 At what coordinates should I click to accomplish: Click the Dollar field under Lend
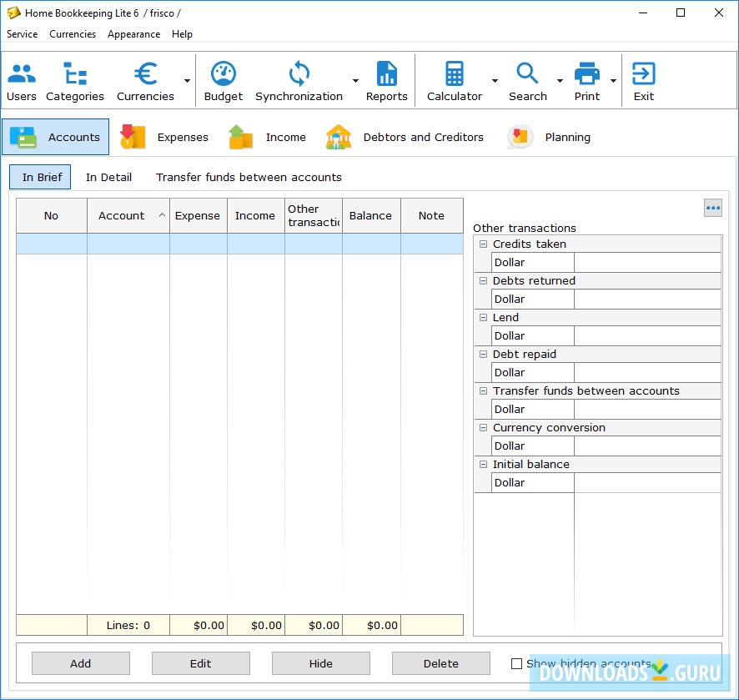pos(532,335)
